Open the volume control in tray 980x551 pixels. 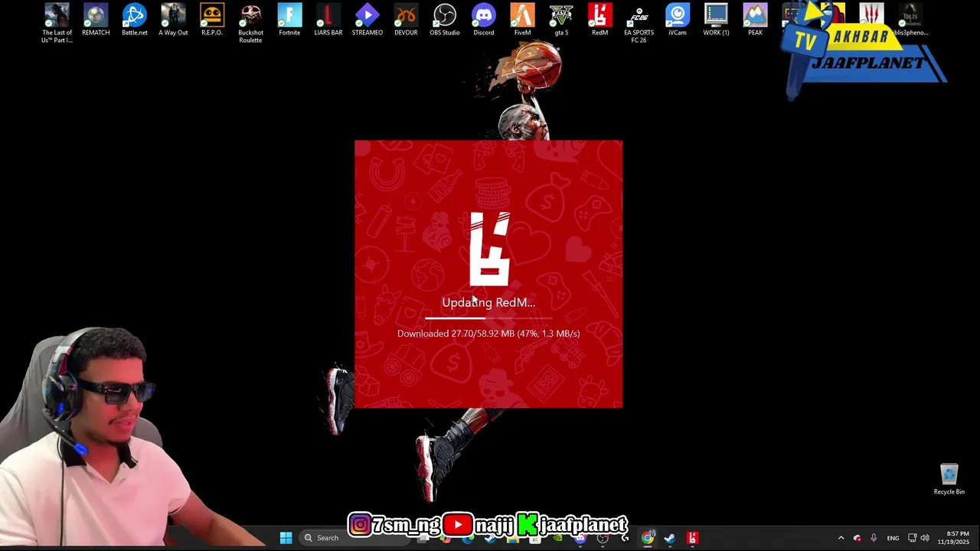tap(925, 538)
